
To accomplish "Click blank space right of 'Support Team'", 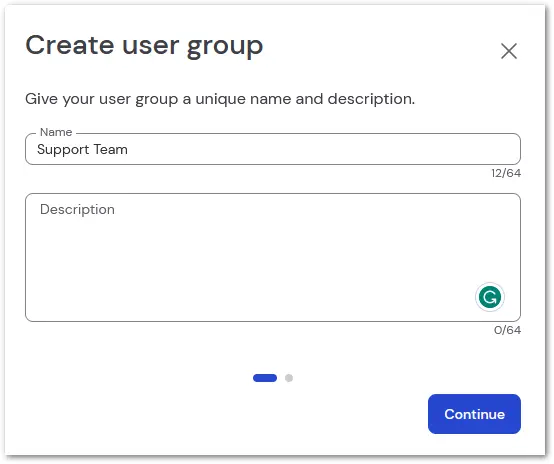I will [318, 149].
